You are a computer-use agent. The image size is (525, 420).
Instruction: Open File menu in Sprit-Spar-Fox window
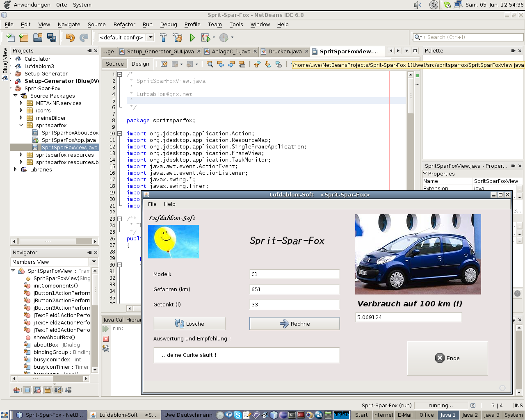point(152,204)
